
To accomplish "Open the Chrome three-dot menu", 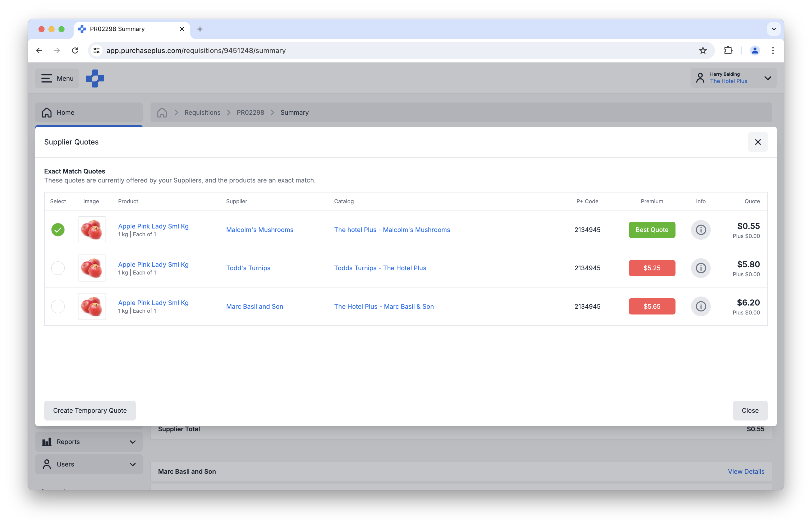I will click(773, 50).
